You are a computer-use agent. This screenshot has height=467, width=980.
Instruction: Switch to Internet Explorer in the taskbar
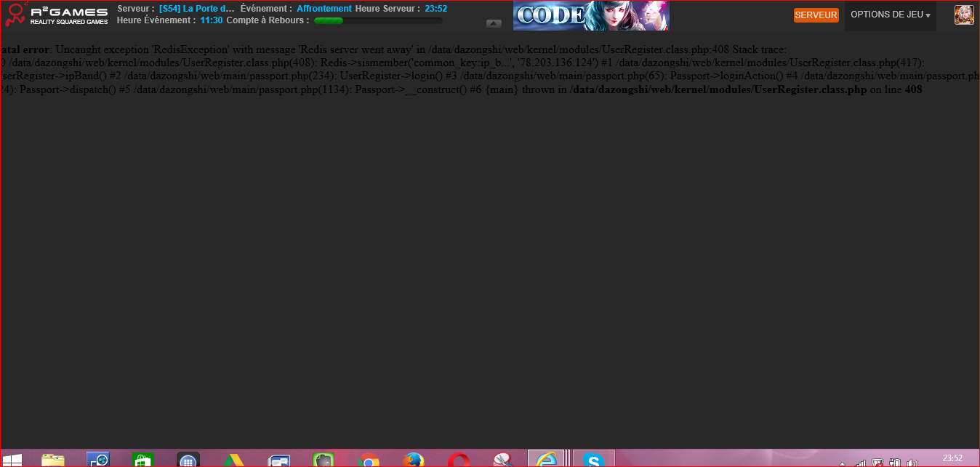point(545,460)
